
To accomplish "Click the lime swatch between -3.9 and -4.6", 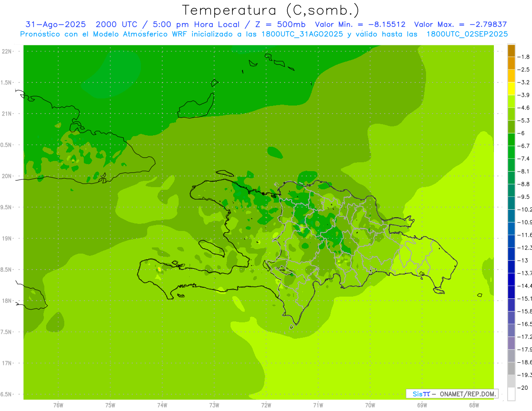I will click(x=511, y=101).
